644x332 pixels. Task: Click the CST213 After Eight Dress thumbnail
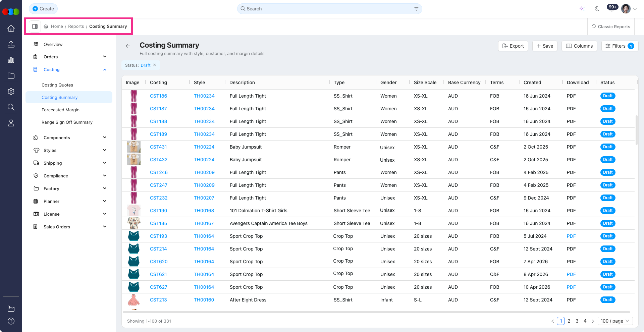click(134, 300)
